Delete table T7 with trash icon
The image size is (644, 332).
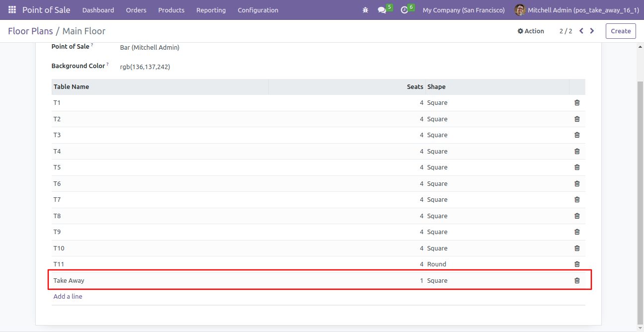click(x=577, y=200)
